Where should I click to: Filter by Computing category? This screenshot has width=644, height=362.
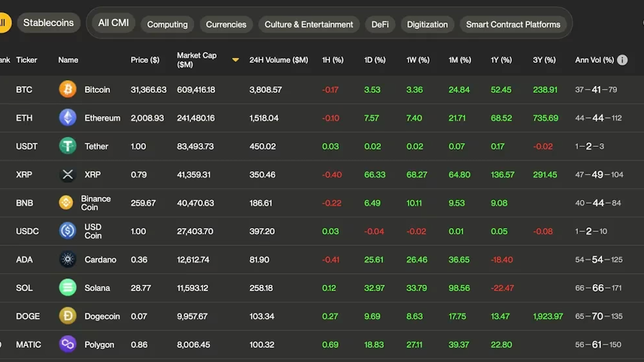pos(167,24)
